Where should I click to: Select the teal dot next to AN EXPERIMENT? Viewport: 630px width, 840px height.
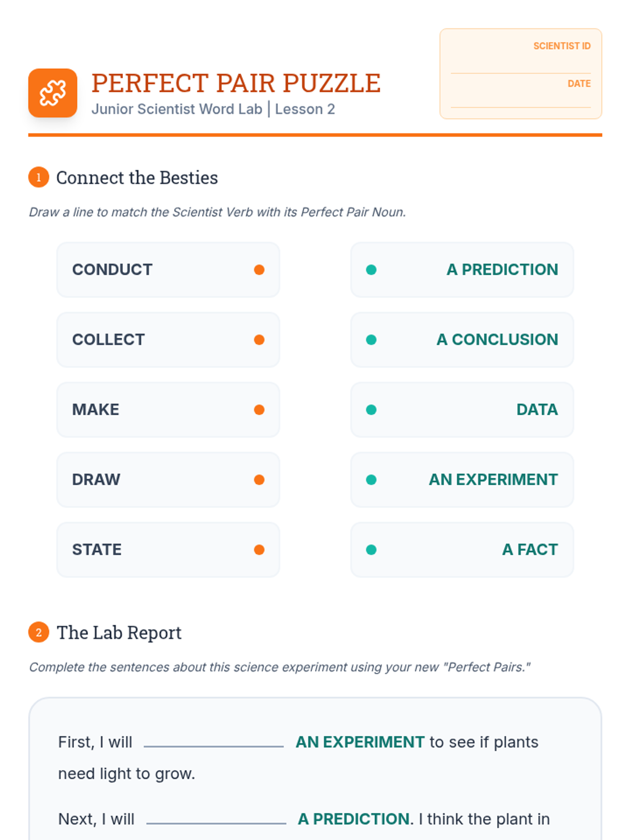(x=371, y=480)
